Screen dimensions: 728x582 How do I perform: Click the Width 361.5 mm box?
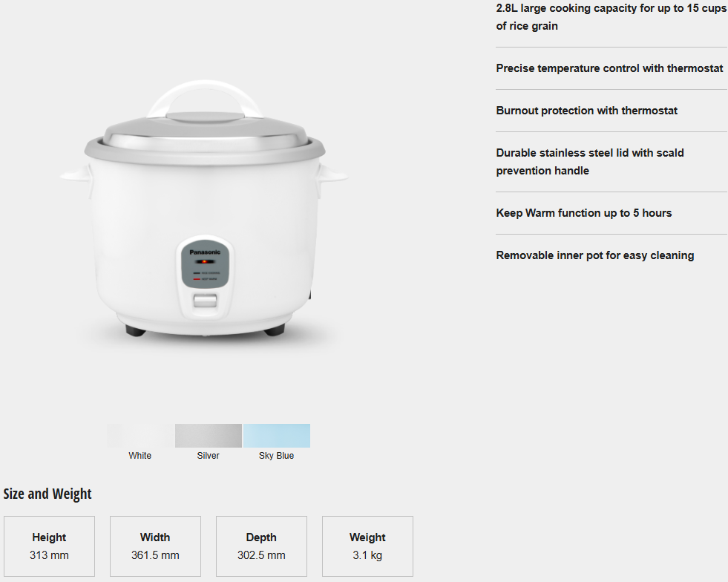tap(155, 546)
